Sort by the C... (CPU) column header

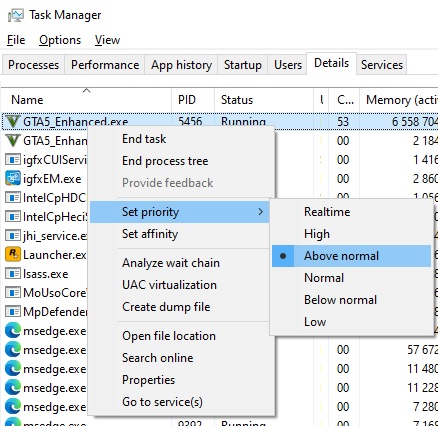344,100
